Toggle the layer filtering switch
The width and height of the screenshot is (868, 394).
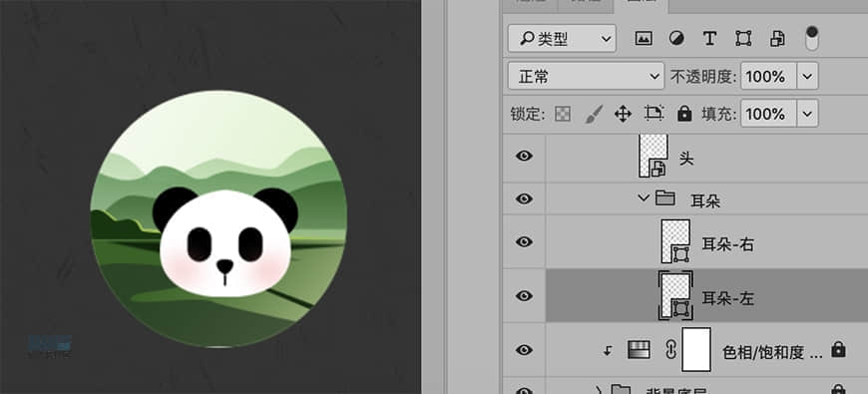812,38
